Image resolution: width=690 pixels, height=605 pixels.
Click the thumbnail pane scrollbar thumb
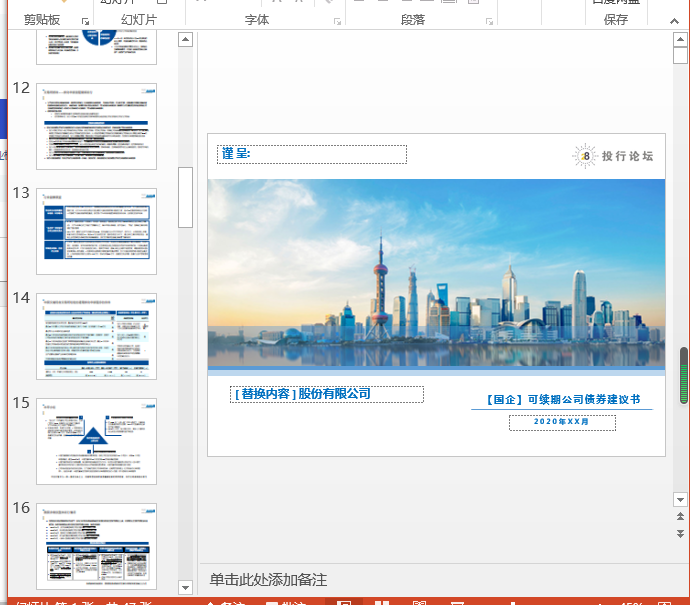pos(185,197)
